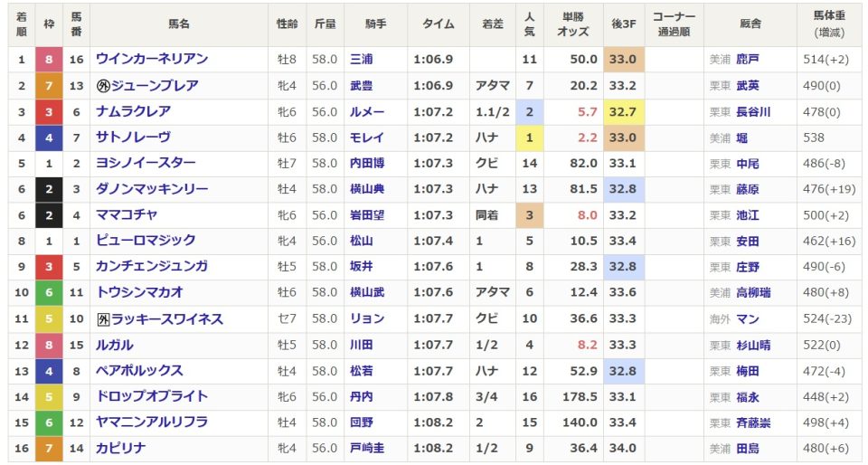Image resolution: width=868 pixels, height=465 pixels.
Task: Open jockey link モレイ
Action: point(367,138)
